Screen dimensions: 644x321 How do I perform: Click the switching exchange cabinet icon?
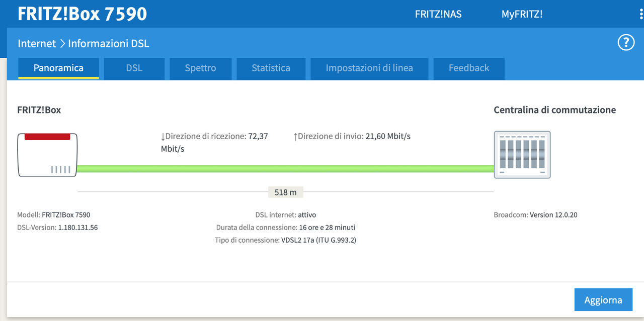(522, 155)
